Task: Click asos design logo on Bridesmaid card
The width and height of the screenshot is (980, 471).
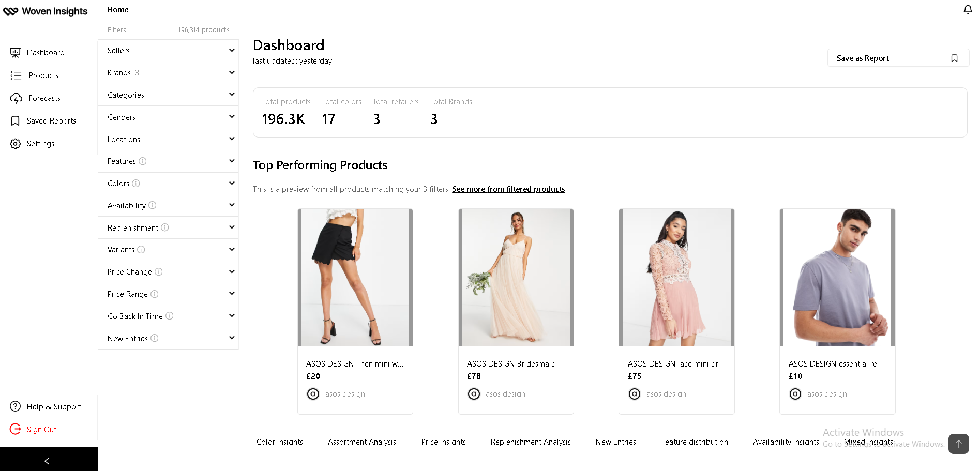Action: (474, 394)
